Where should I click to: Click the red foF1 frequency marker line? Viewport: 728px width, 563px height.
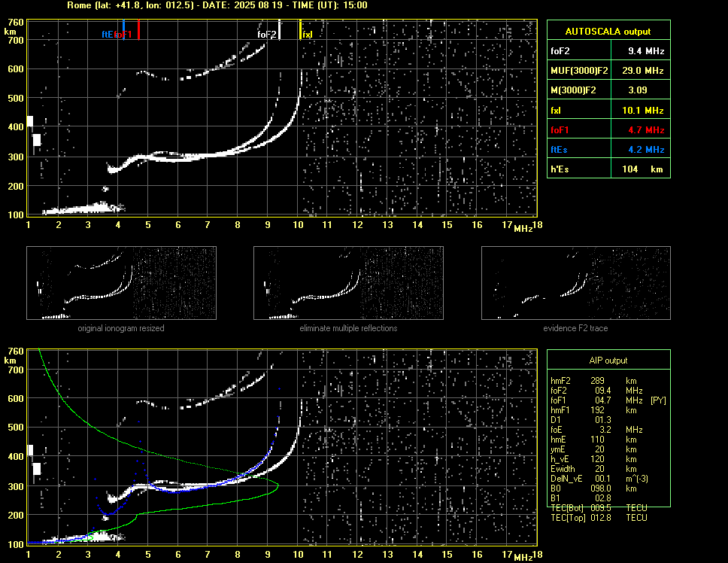click(139, 29)
